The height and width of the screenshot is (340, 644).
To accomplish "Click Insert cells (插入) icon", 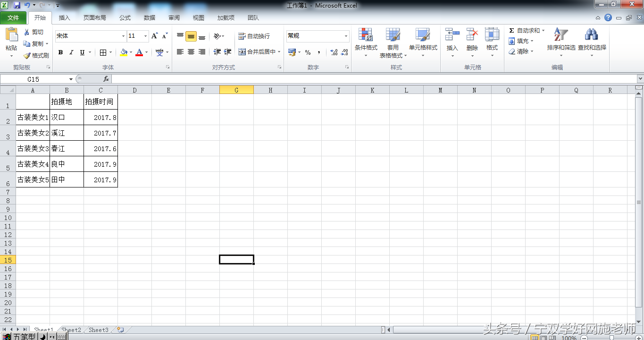I will point(452,34).
